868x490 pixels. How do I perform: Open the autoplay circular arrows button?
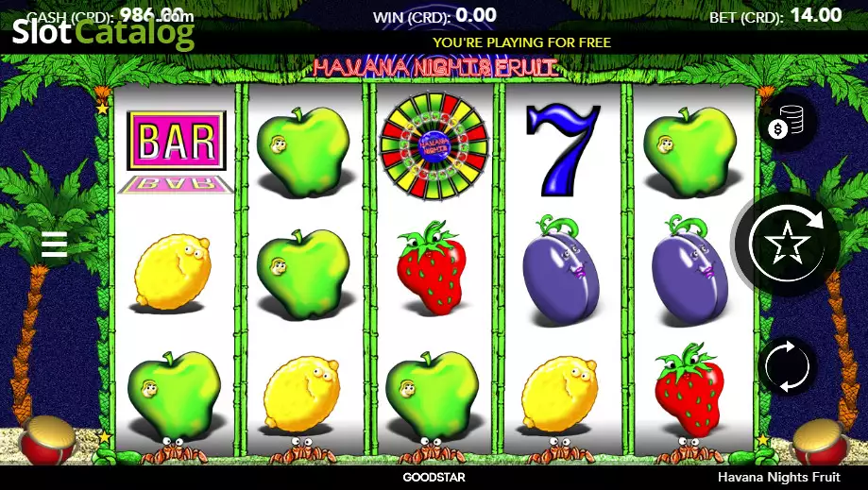pos(787,366)
